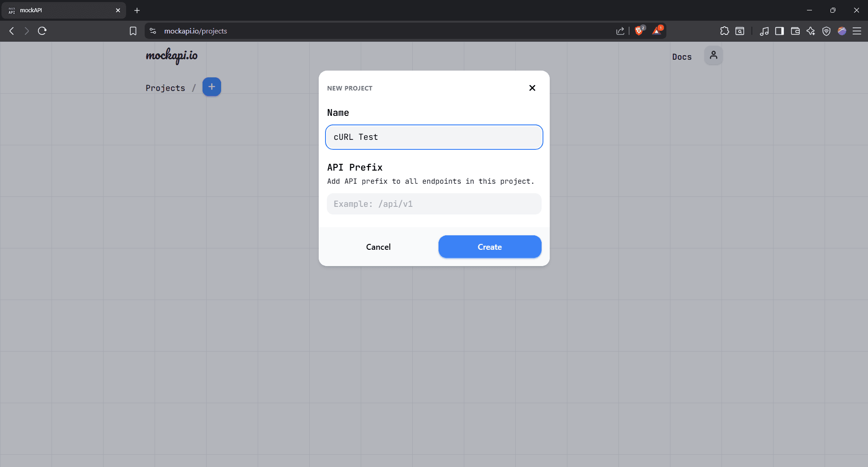868x467 pixels.
Task: Toggle the browser sidebar panel
Action: tap(779, 31)
